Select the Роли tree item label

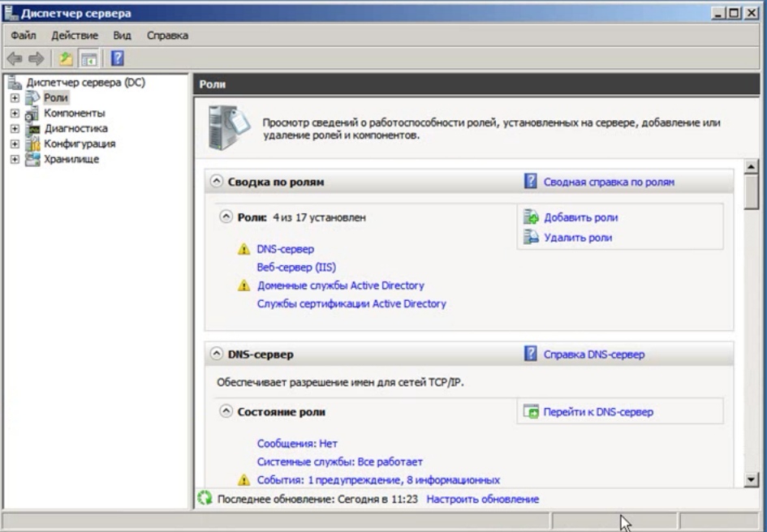(x=56, y=98)
